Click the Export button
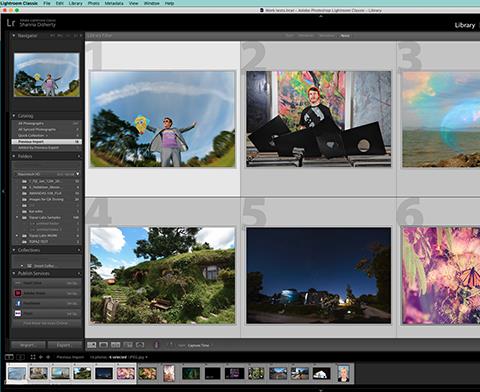480x392 pixels. tap(64, 345)
